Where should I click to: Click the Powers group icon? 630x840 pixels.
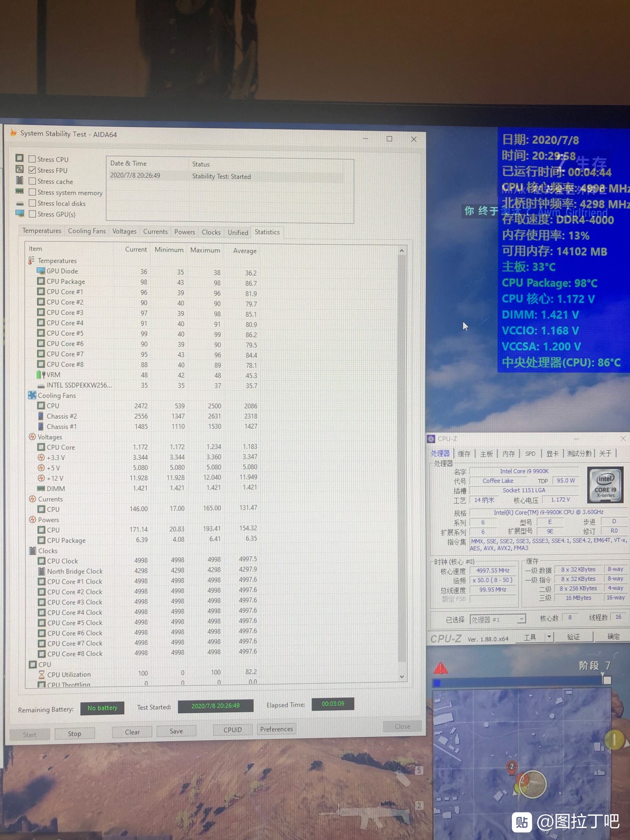coord(33,520)
